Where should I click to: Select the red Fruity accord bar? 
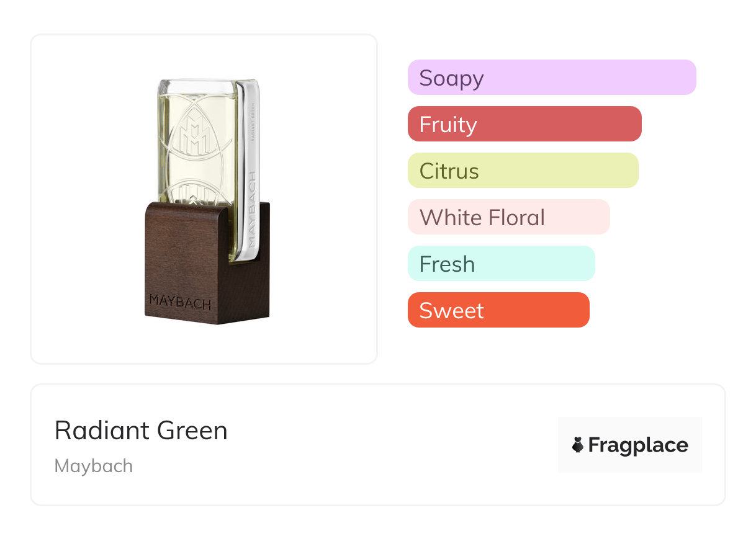coord(524,124)
